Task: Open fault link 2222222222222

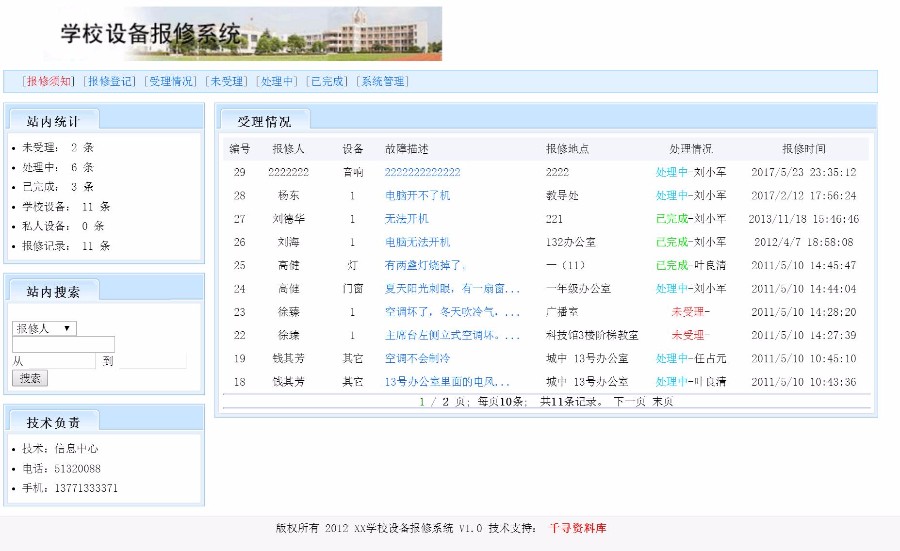Action: click(x=422, y=172)
